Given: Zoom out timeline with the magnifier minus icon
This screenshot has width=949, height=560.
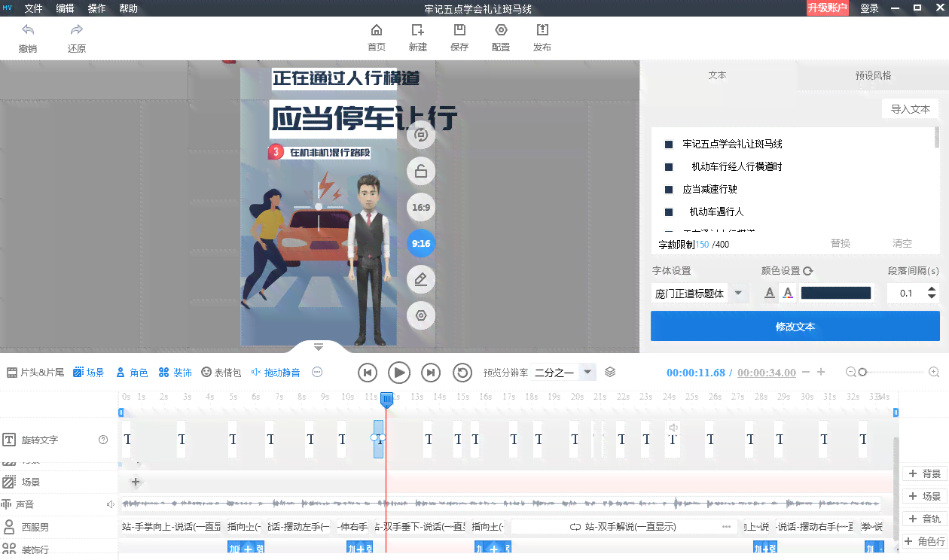Looking at the screenshot, I should 850,372.
